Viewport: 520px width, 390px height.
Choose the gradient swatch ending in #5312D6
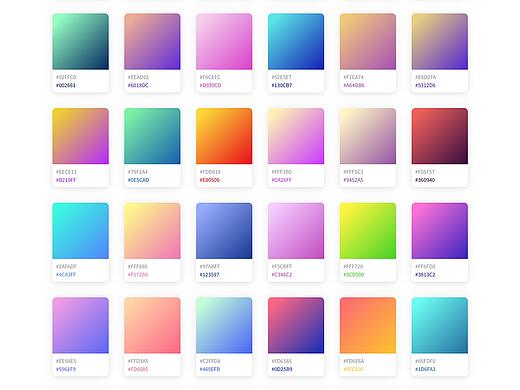[440, 41]
